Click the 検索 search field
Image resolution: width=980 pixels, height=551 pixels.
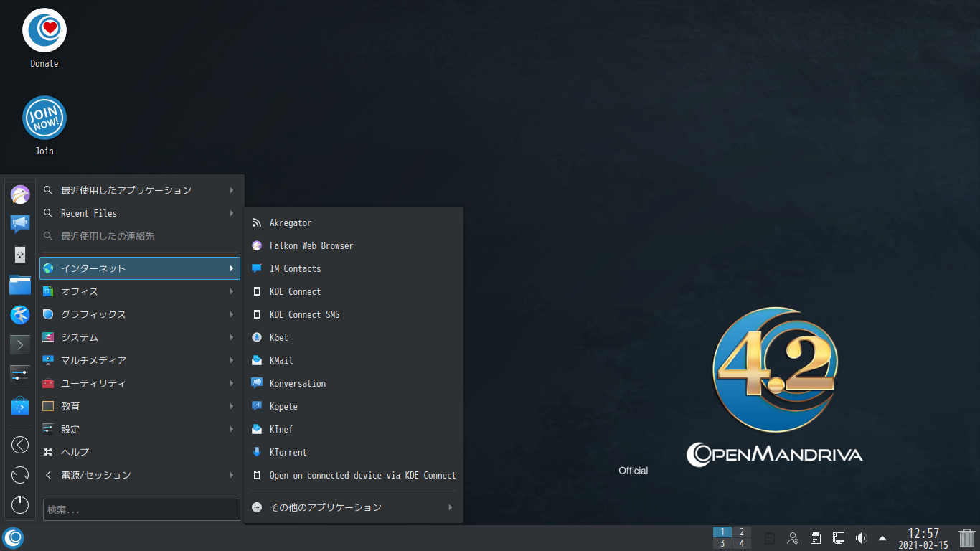(141, 509)
